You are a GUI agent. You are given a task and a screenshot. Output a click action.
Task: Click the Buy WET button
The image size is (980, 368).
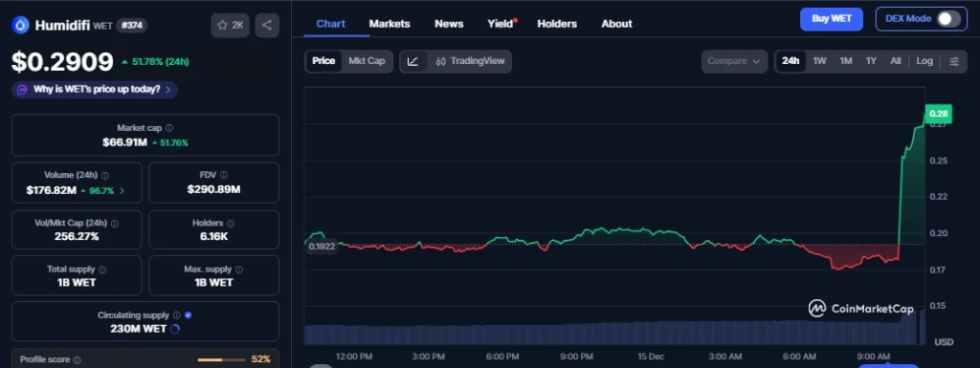832,19
